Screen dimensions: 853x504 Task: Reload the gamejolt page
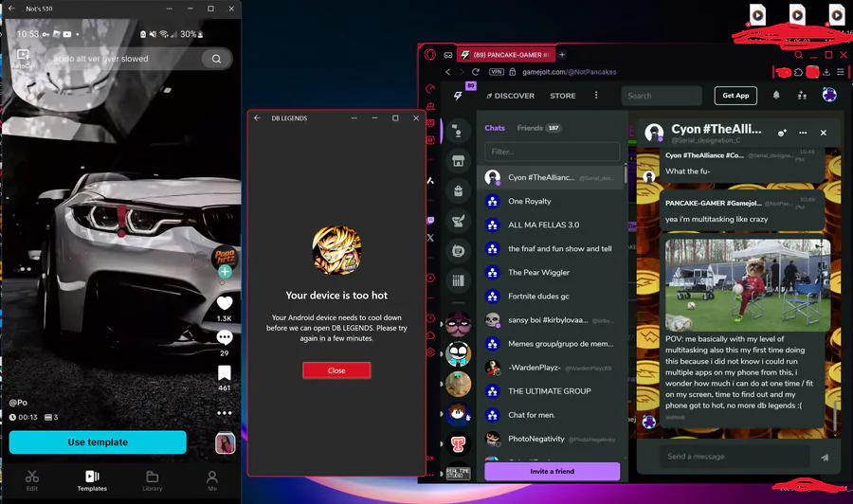pos(476,72)
